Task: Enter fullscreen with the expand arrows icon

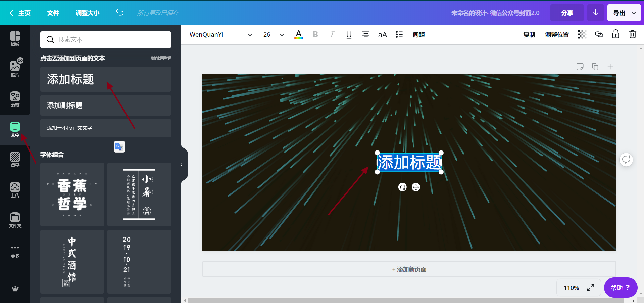Action: (x=591, y=288)
